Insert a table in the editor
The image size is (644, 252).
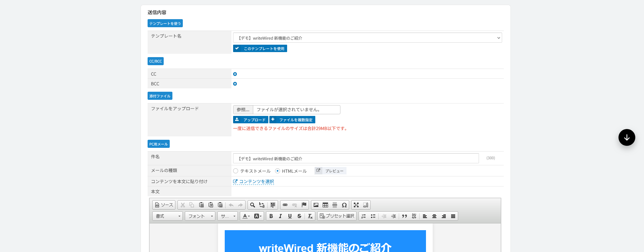coord(325,205)
